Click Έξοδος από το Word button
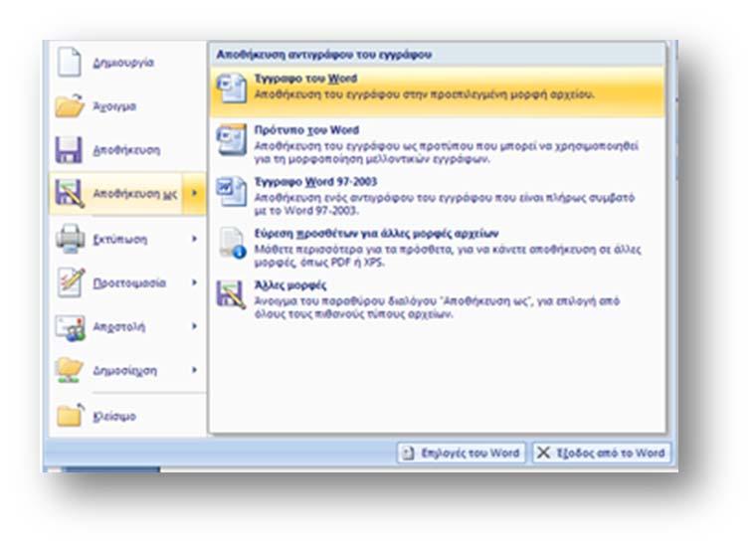The image size is (756, 550). pyautogui.click(x=601, y=453)
